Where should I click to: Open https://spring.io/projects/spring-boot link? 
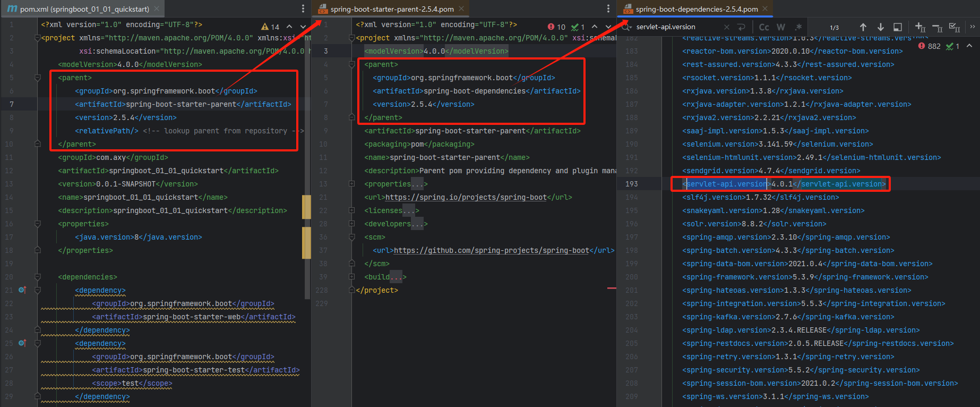(466, 197)
